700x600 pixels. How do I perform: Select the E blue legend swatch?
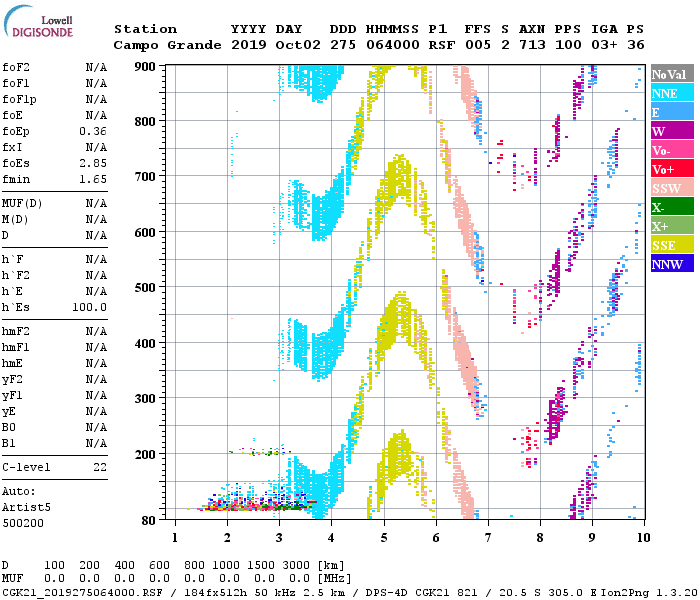(x=672, y=112)
